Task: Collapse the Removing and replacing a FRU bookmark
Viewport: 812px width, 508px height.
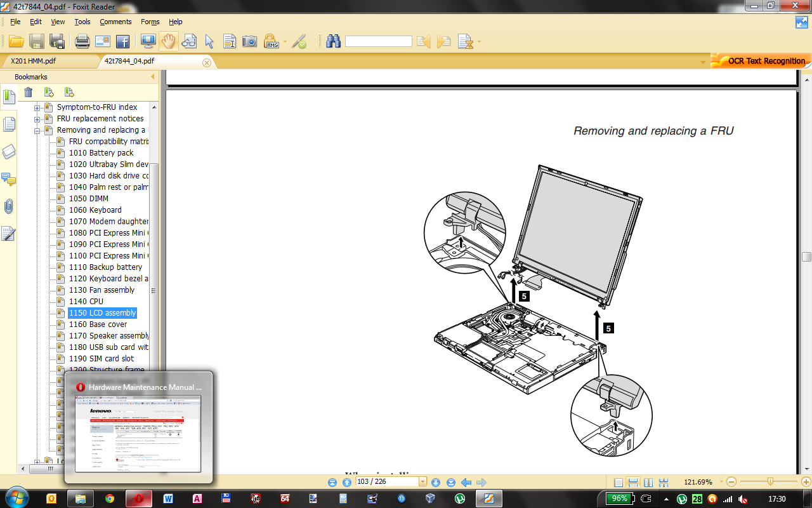Action: pyautogui.click(x=37, y=130)
